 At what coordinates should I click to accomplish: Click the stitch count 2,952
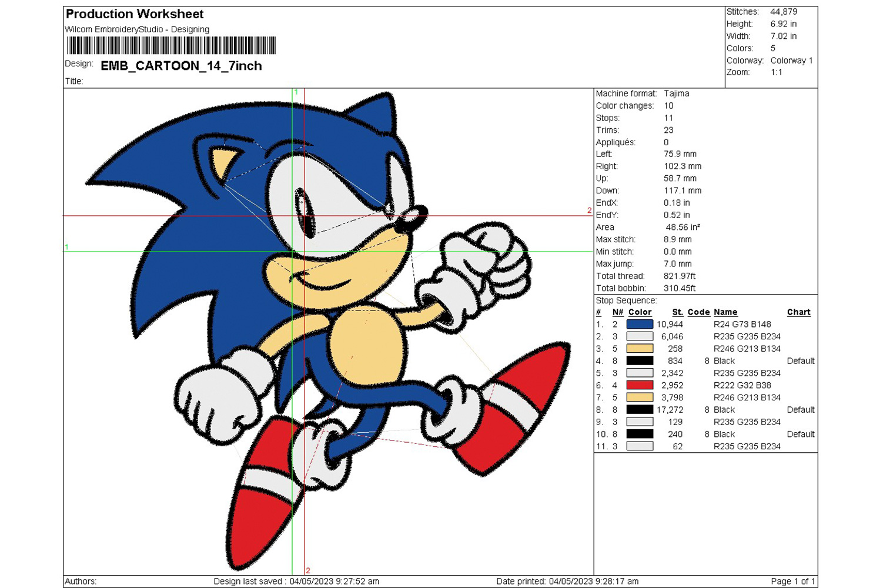pos(672,385)
